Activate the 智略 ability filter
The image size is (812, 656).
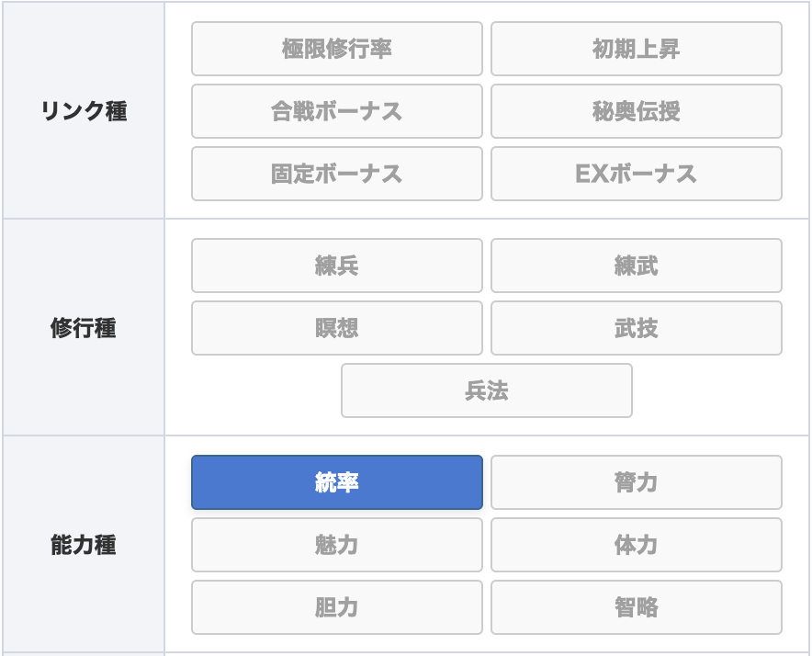click(x=637, y=607)
